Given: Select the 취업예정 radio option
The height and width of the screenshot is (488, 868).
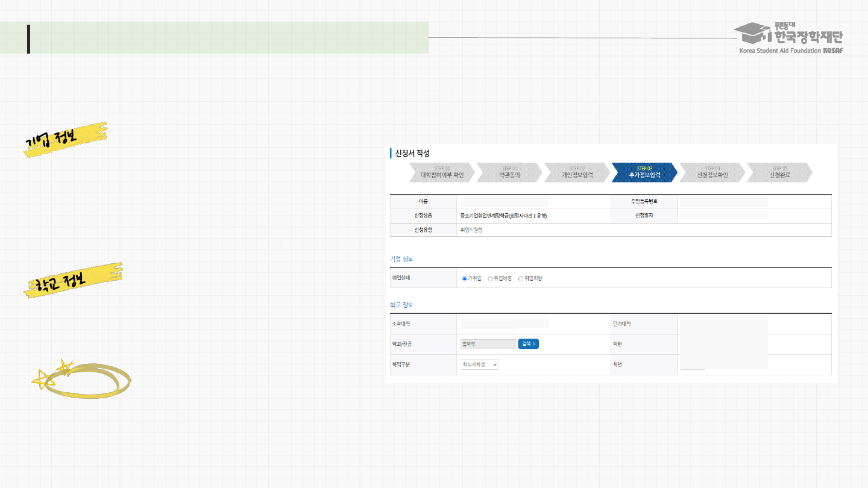Looking at the screenshot, I should click(x=491, y=278).
